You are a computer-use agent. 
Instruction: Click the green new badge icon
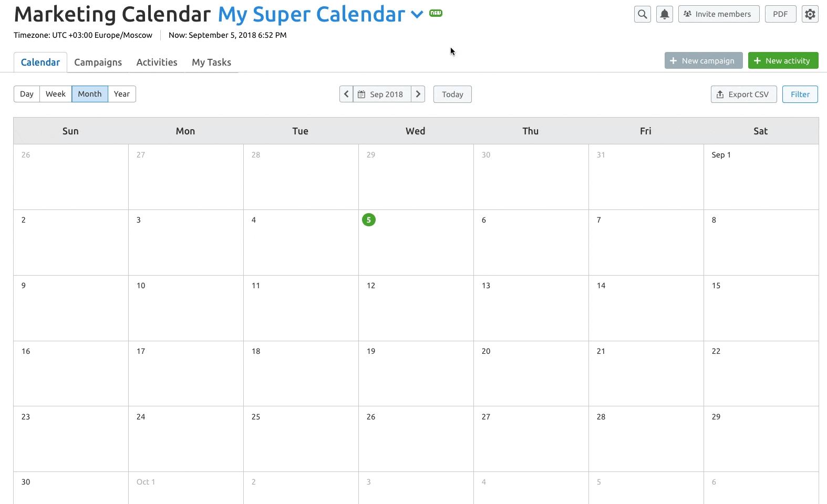coord(436,13)
